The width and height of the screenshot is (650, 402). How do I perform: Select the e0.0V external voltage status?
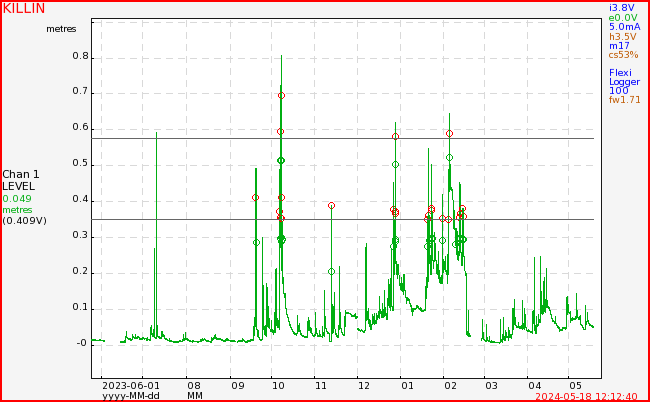623,18
